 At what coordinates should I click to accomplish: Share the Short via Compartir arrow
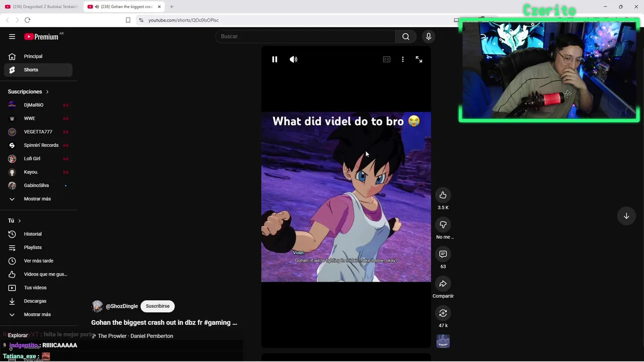[x=443, y=284]
